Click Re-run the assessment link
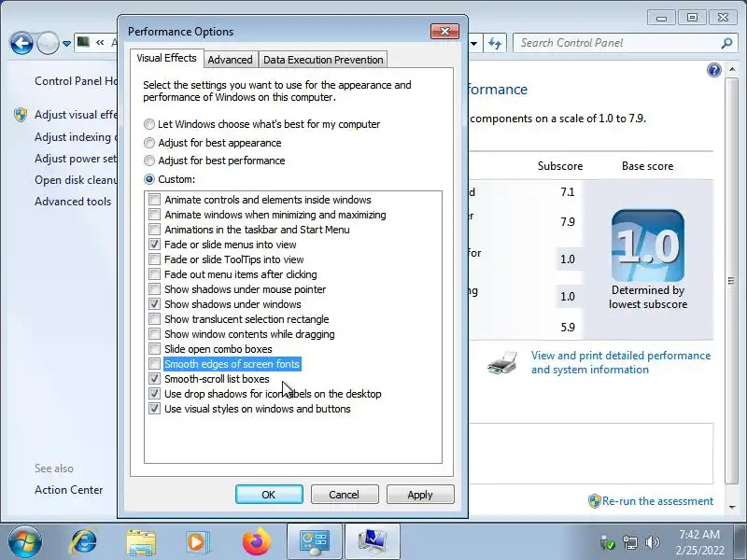 (657, 501)
